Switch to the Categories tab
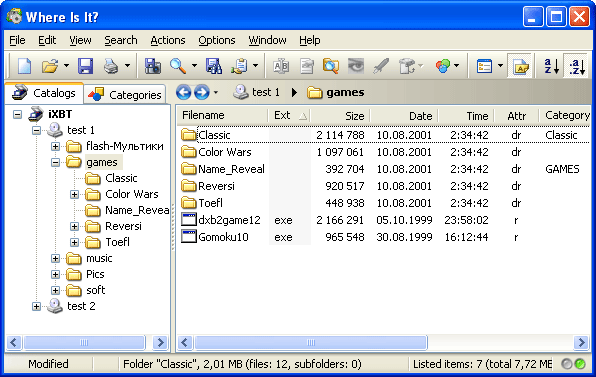This screenshot has width=596, height=377. point(125,94)
